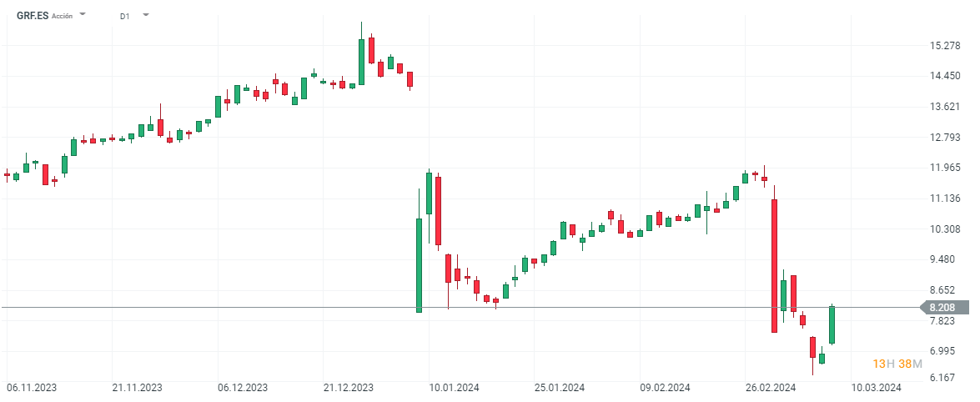Pick the 21.12.2023 date marker
Image resolution: width=980 pixels, height=402 pixels.
coord(349,388)
